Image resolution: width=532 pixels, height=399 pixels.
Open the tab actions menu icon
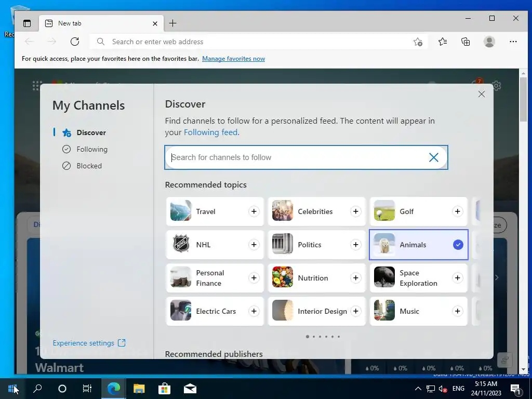point(27,23)
